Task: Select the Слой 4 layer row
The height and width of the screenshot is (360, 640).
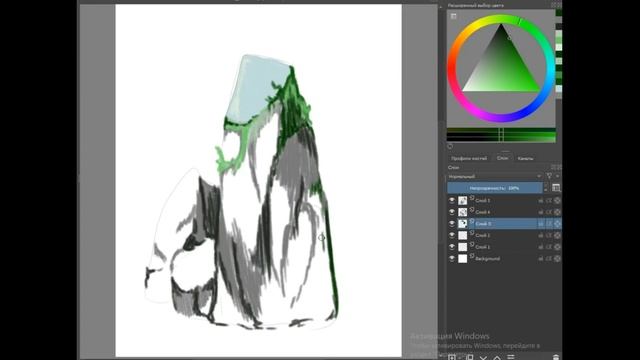Action: point(504,212)
